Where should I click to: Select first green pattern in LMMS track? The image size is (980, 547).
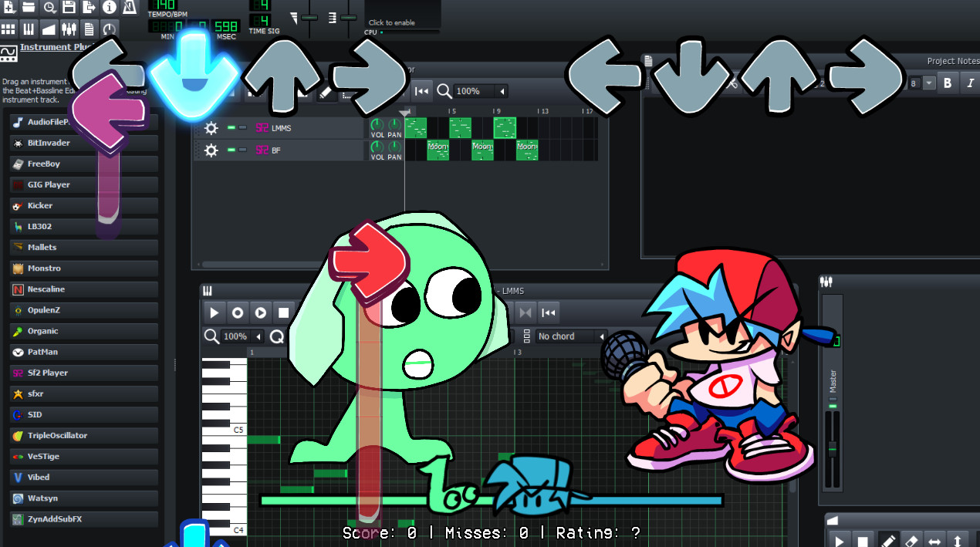[416, 128]
